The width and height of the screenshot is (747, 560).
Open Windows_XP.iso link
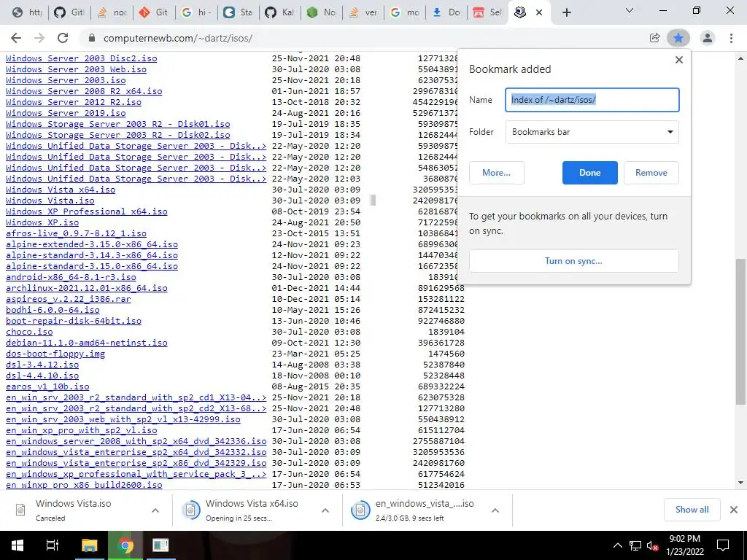point(42,222)
